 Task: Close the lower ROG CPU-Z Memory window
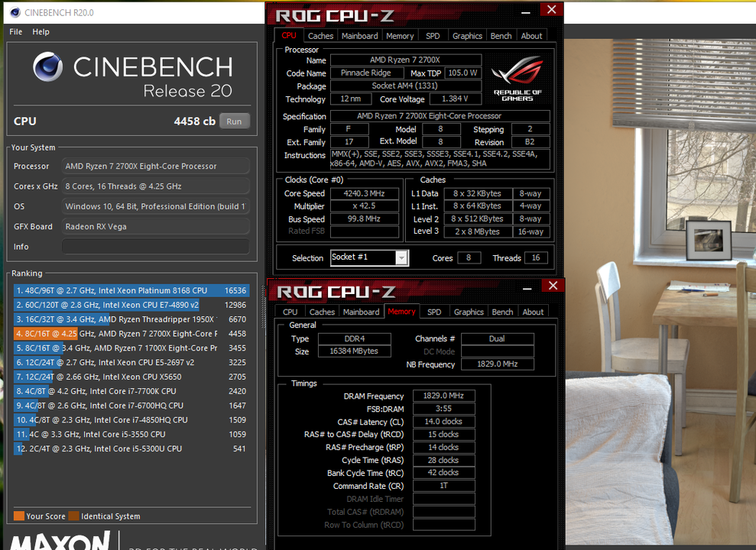point(553,286)
